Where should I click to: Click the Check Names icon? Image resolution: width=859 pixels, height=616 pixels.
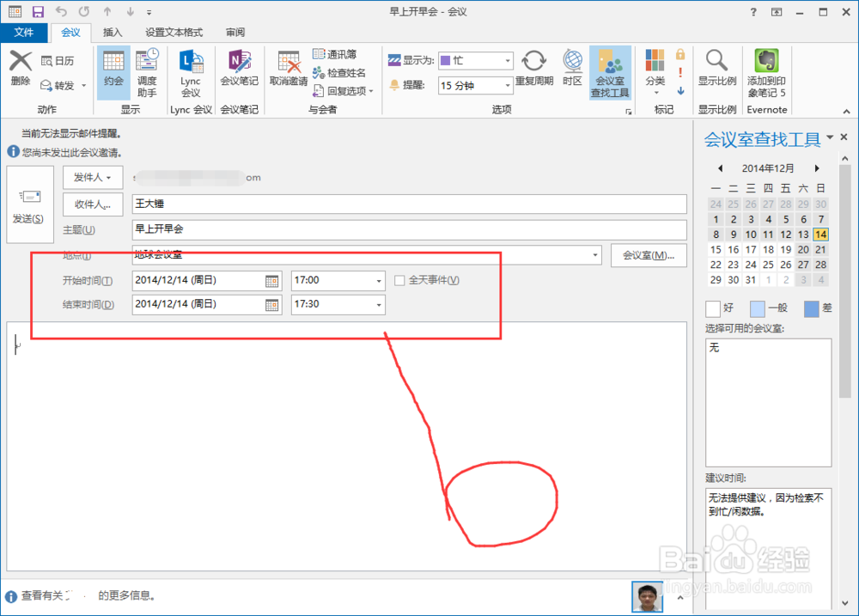pos(319,72)
